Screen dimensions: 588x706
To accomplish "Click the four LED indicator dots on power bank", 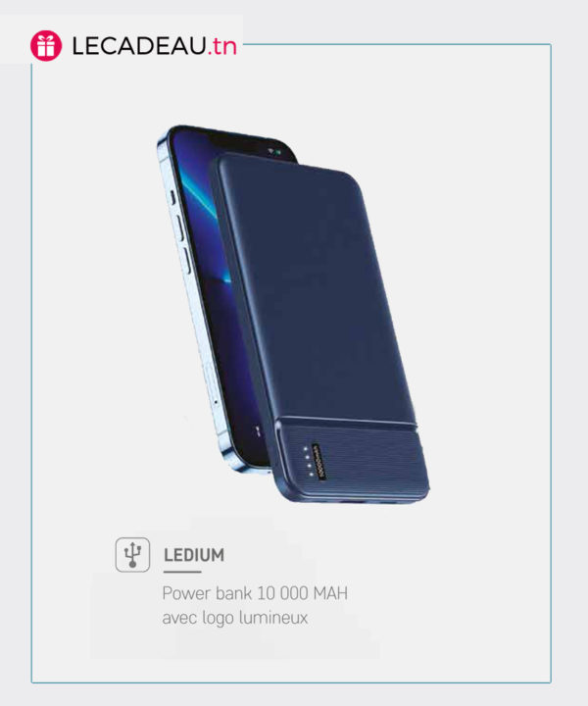I will click(x=308, y=462).
